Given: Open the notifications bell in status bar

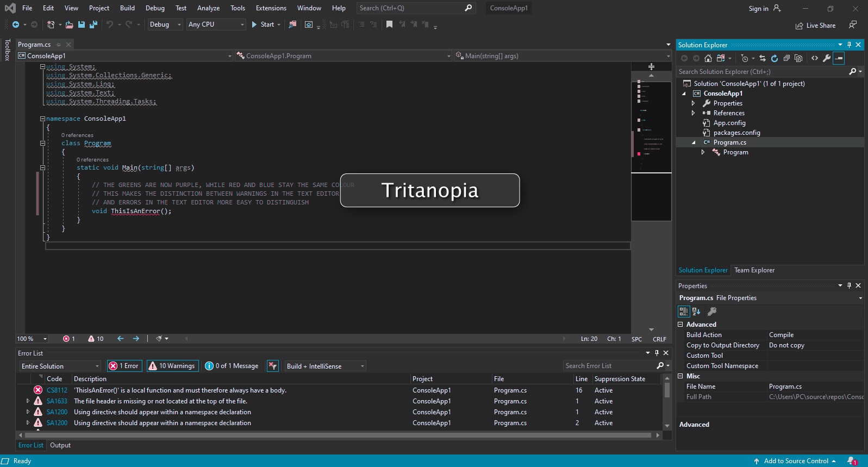Looking at the screenshot, I should pos(852,461).
